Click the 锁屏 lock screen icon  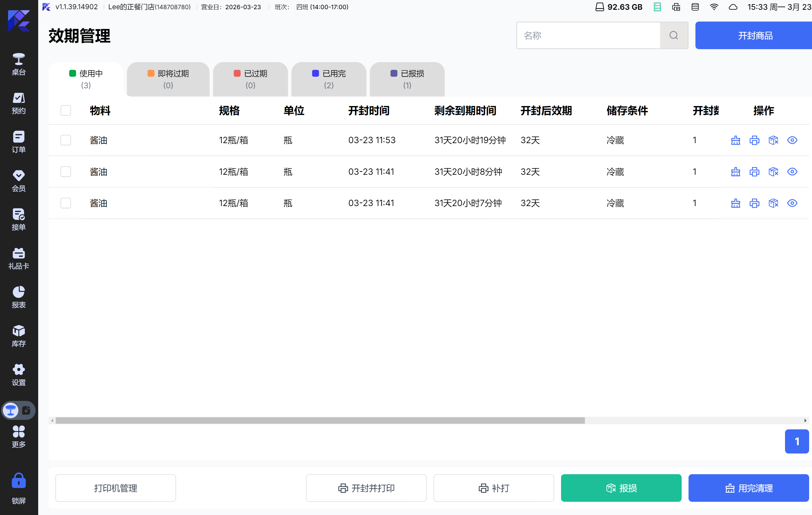[x=19, y=488]
